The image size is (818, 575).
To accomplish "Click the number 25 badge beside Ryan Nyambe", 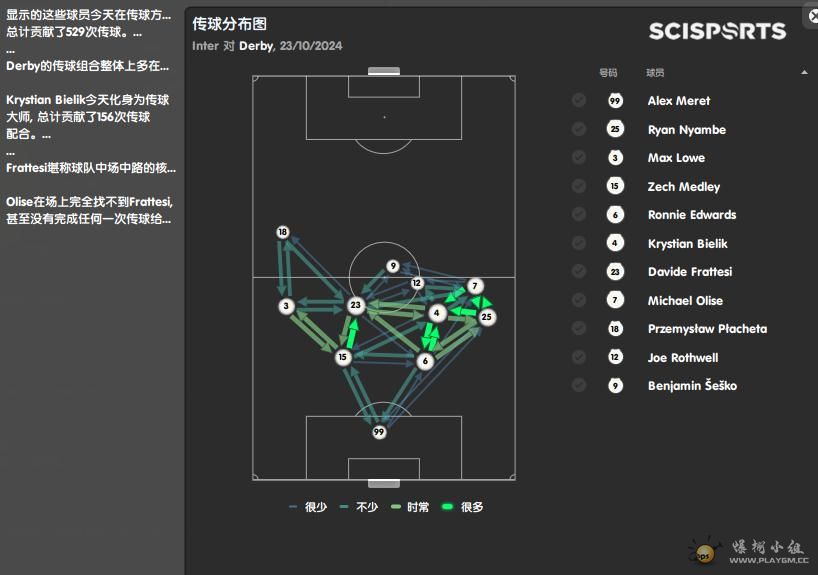I will tap(615, 130).
